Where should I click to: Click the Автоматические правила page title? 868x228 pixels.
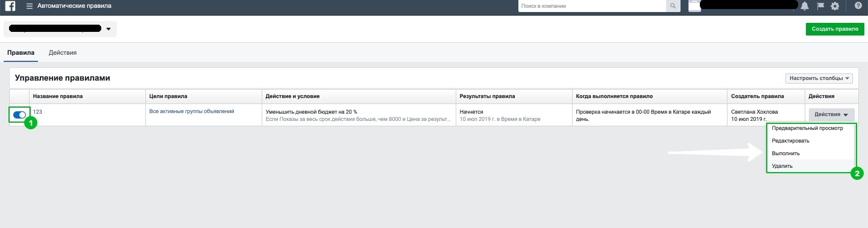tap(74, 6)
